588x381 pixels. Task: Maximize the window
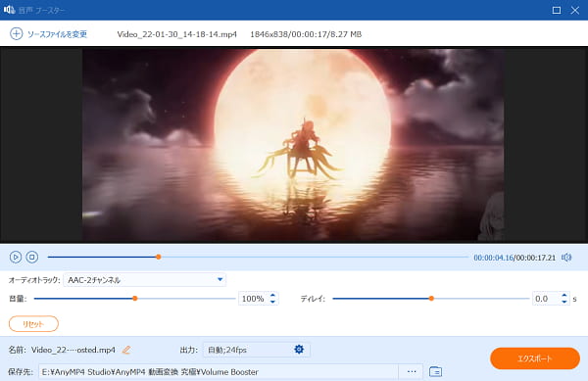pyautogui.click(x=557, y=10)
